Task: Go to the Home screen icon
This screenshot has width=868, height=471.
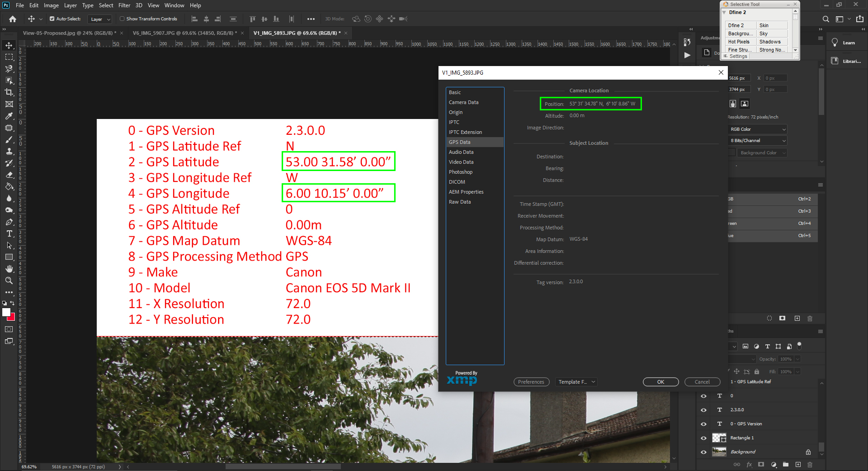Action: tap(13, 19)
